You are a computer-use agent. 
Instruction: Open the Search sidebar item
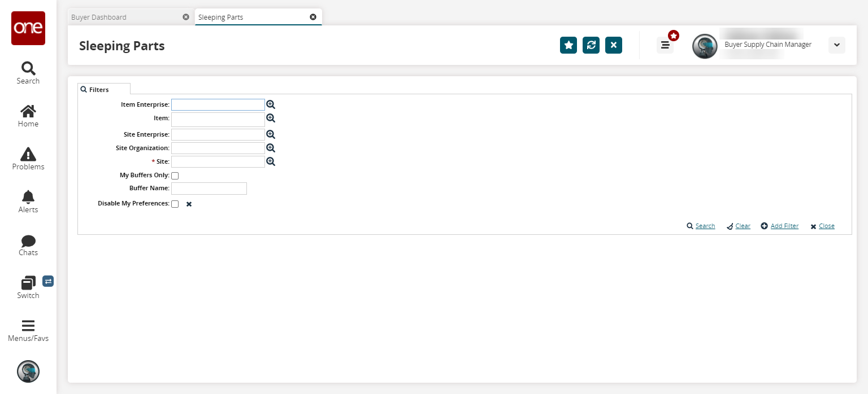(x=28, y=73)
